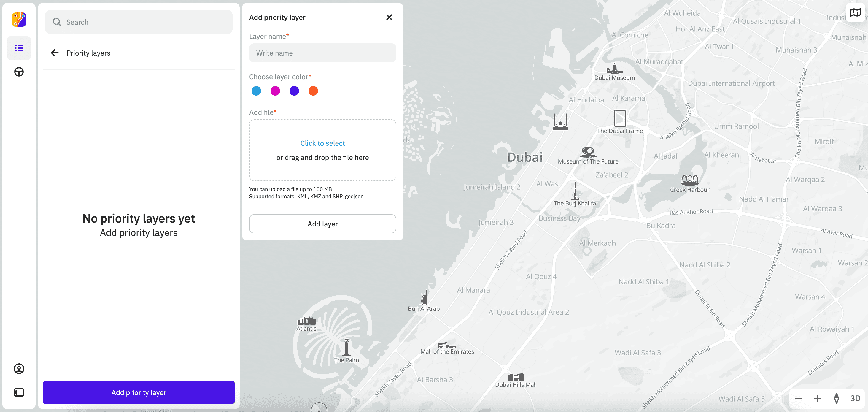Viewport: 868px width, 412px height.
Task: Choose the blue layer color
Action: click(256, 91)
